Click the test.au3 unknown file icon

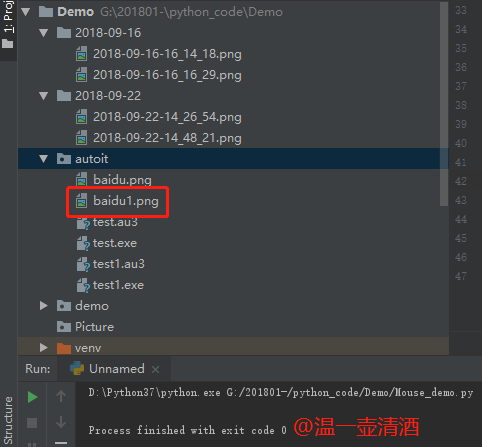pyautogui.click(x=83, y=223)
